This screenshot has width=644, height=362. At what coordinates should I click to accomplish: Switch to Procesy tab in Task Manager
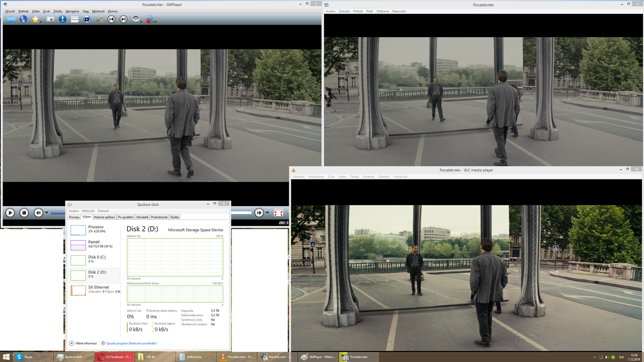pyautogui.click(x=74, y=217)
